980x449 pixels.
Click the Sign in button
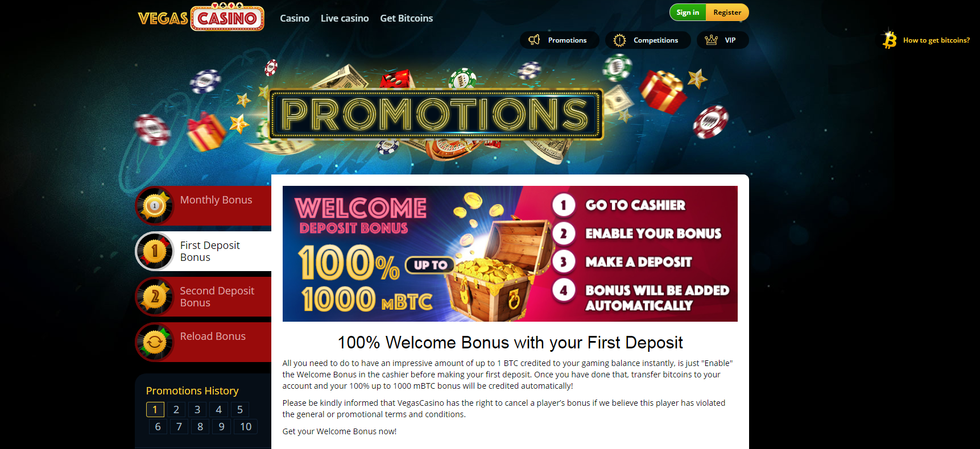coord(688,13)
